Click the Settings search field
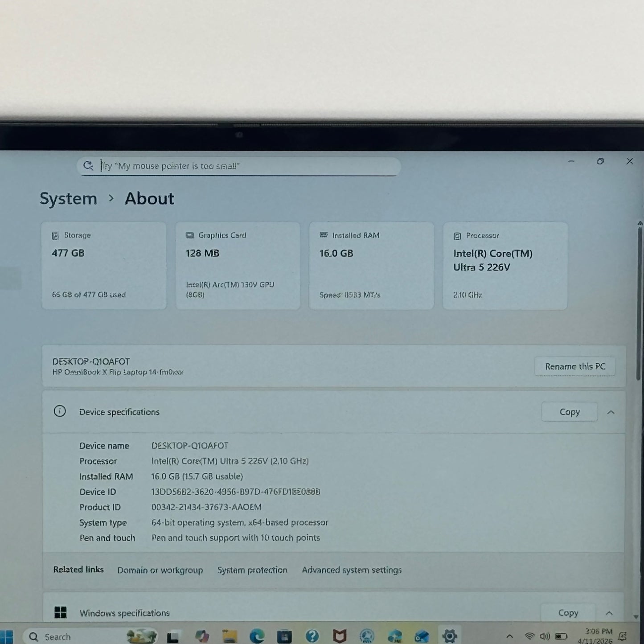This screenshot has width=644, height=644. pyautogui.click(x=241, y=166)
